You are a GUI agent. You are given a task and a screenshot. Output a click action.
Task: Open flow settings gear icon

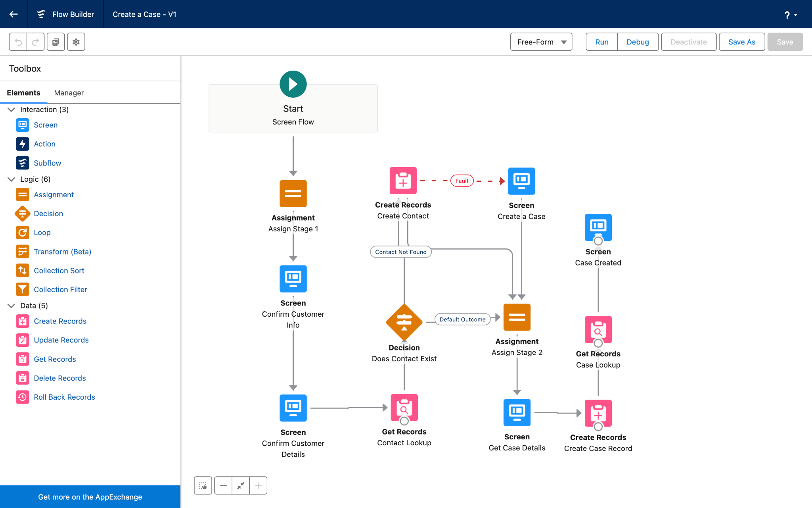tap(76, 42)
